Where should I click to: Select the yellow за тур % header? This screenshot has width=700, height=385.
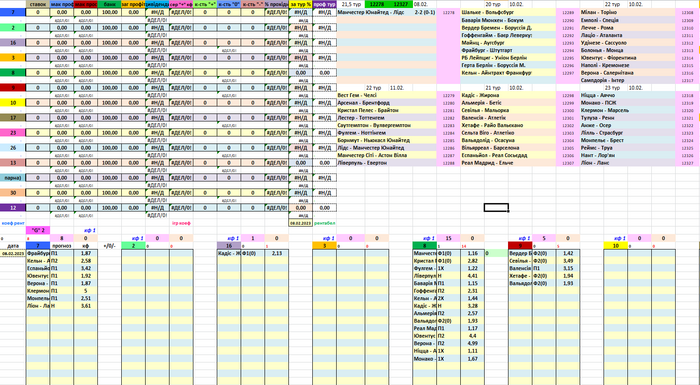coord(300,4)
